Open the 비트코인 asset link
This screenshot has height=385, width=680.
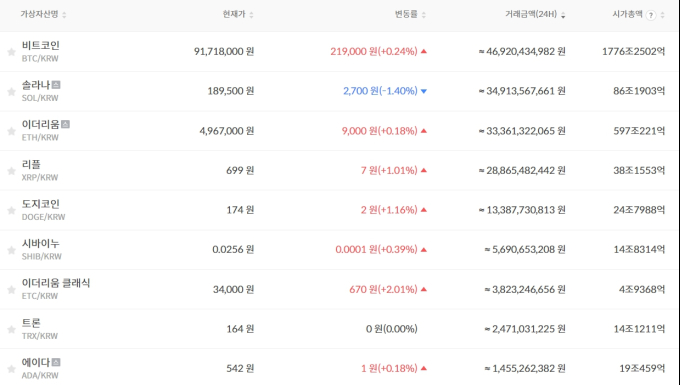(x=41, y=46)
